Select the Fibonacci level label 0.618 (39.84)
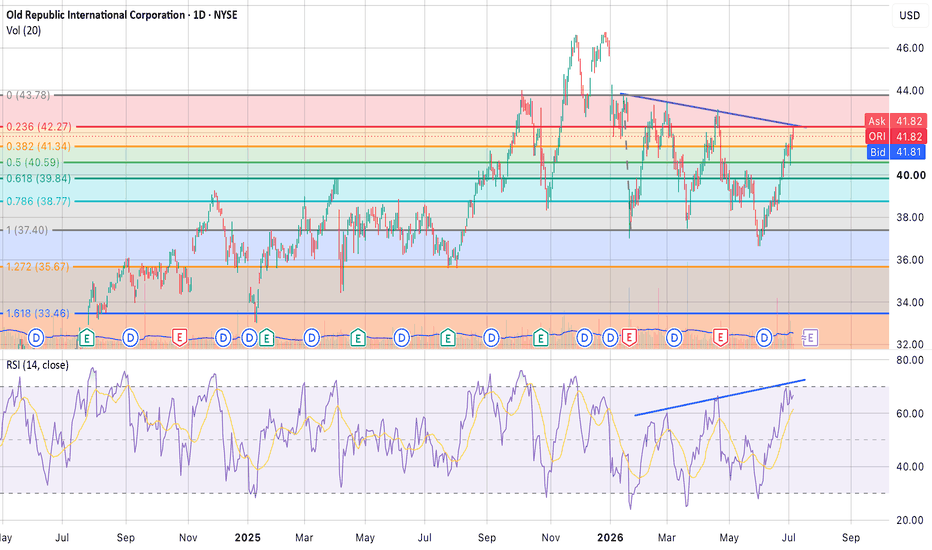This screenshot has height=550, width=932. pos(38,178)
